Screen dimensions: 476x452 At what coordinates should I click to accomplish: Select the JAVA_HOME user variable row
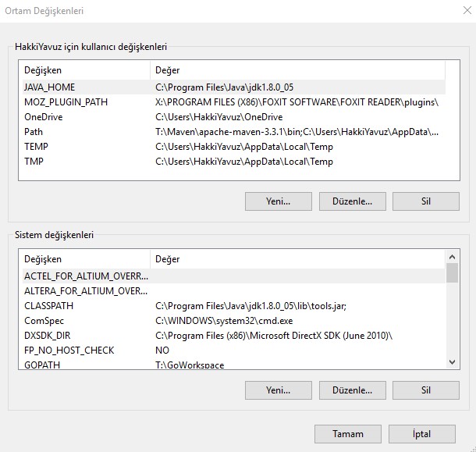[234, 87]
